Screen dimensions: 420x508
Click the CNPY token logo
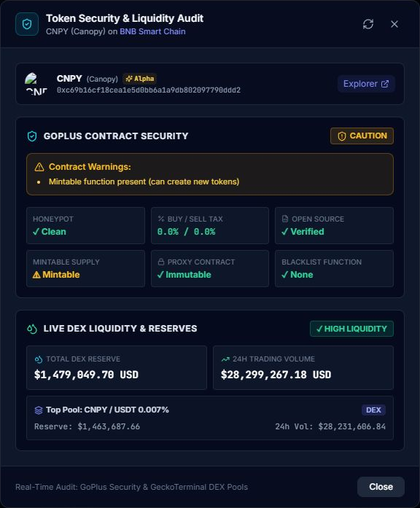[36, 84]
